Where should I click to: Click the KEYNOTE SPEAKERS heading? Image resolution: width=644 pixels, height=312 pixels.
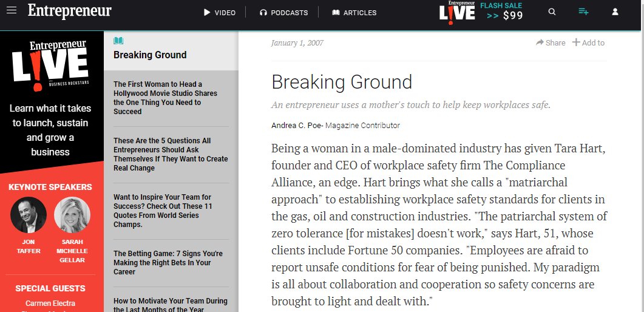(50, 187)
